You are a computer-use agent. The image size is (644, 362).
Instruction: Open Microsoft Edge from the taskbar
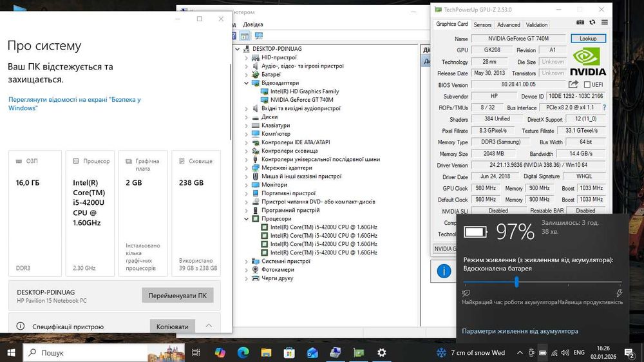[243, 352]
